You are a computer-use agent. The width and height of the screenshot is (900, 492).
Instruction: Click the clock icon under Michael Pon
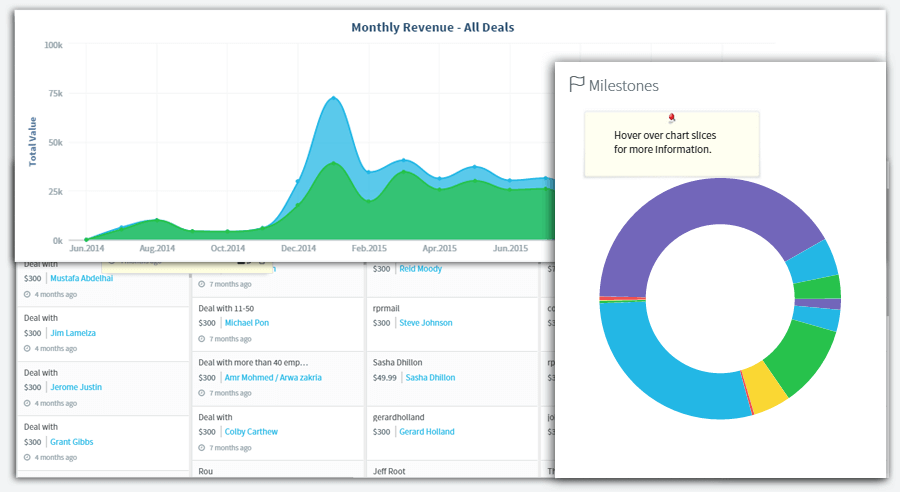click(x=202, y=340)
